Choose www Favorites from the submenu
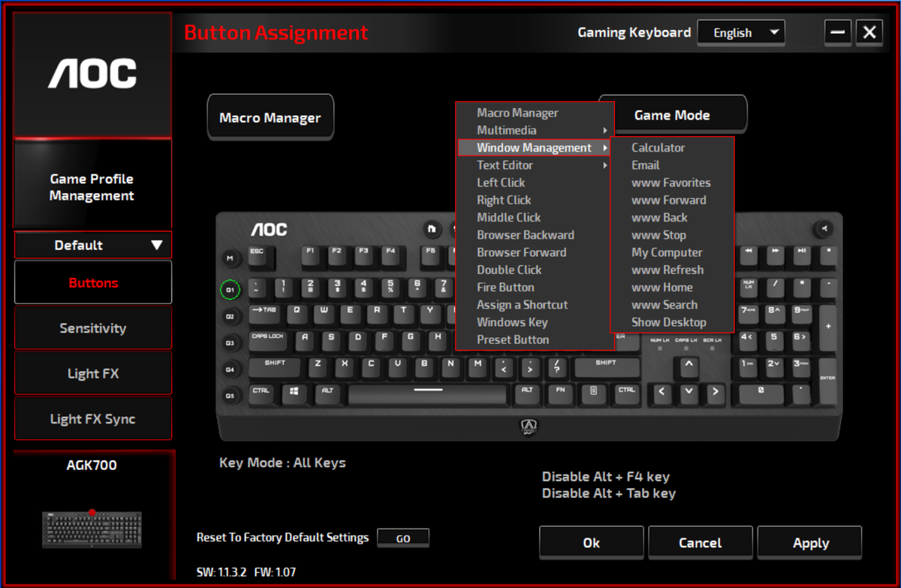901x588 pixels. pyautogui.click(x=672, y=182)
